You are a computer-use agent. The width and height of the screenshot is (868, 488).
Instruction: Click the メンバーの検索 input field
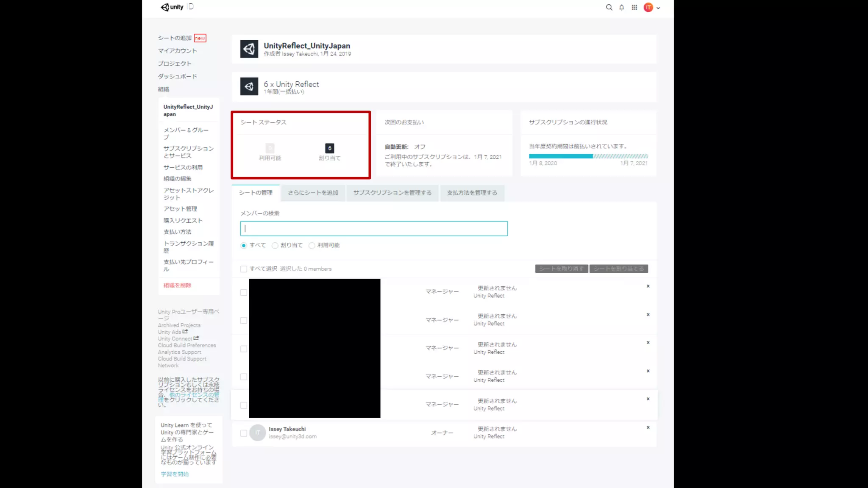click(373, 228)
